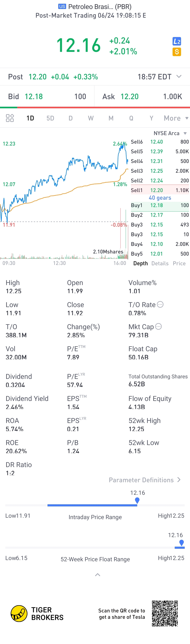Image resolution: width=190 pixels, height=644 pixels.
Task: Select the W weekly chart tab
Action: tap(91, 118)
